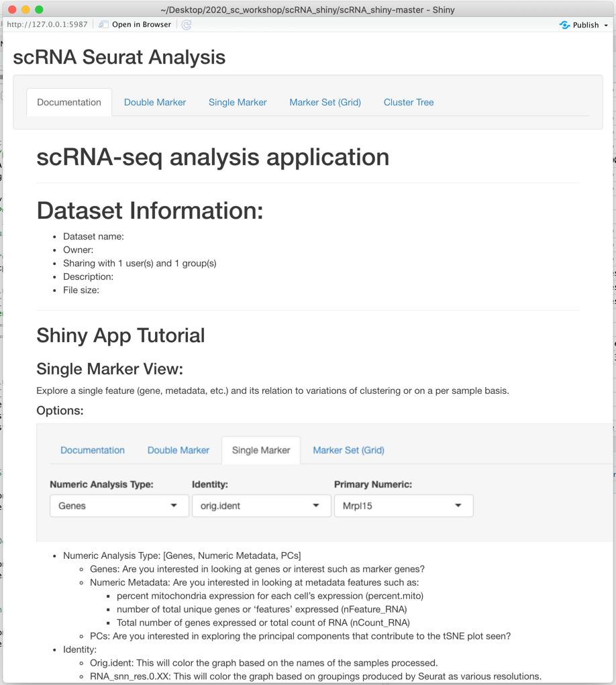Switch to the top Double Marker tab

pos(155,103)
